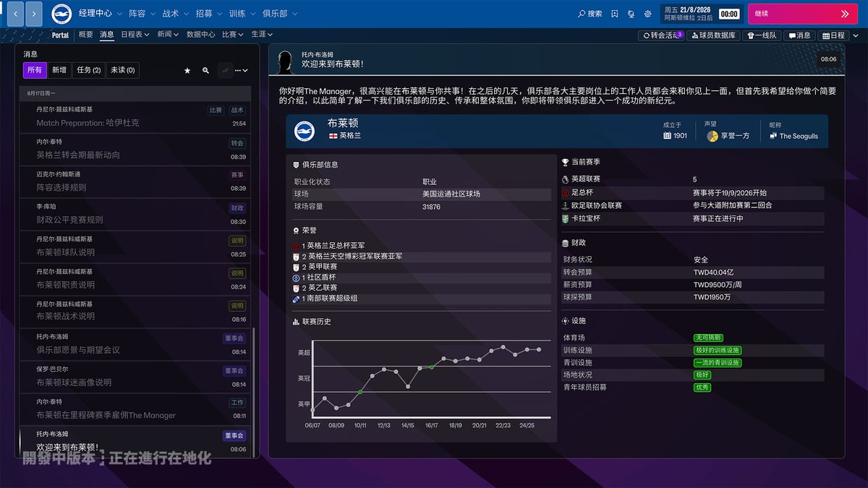This screenshot has height=488, width=868.
Task: Click the 欧足联协会联赛 competition icon
Action: 566,205
